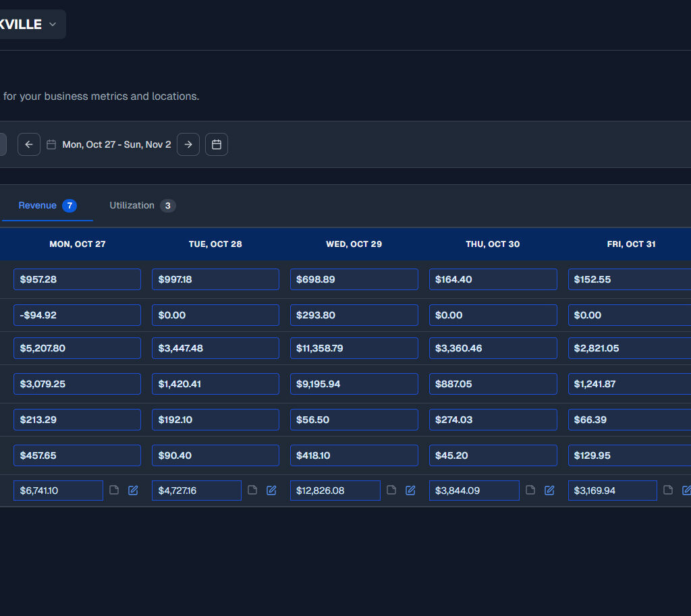Click the -$94.92 field for Monday

(x=77, y=315)
